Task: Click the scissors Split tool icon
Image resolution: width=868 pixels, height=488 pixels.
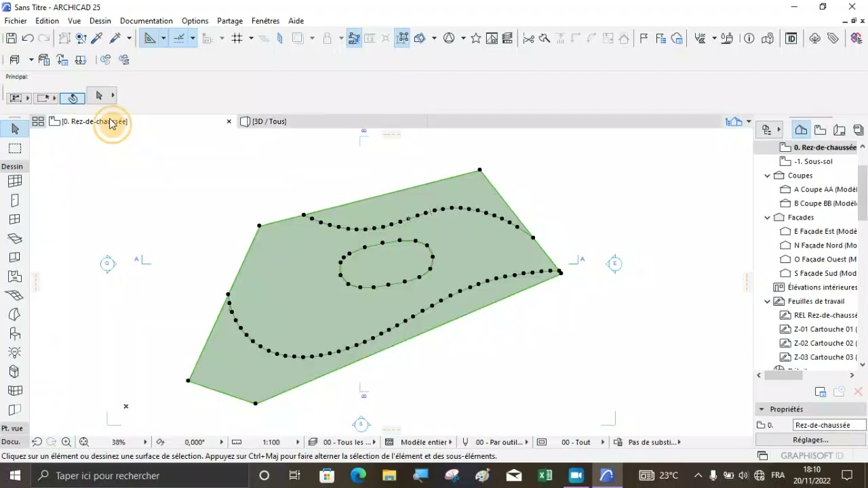Action: 528,39
